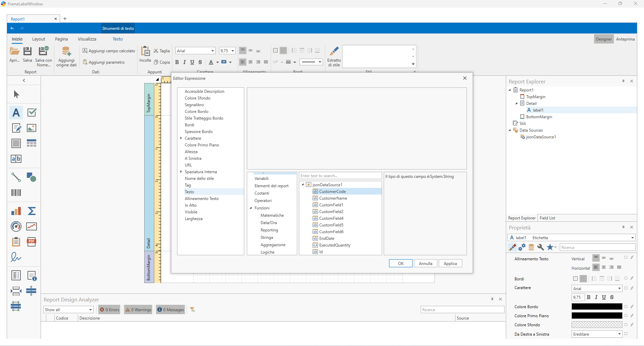
Task: Open the Colore Bordo black swatch
Action: pyautogui.click(x=597, y=307)
